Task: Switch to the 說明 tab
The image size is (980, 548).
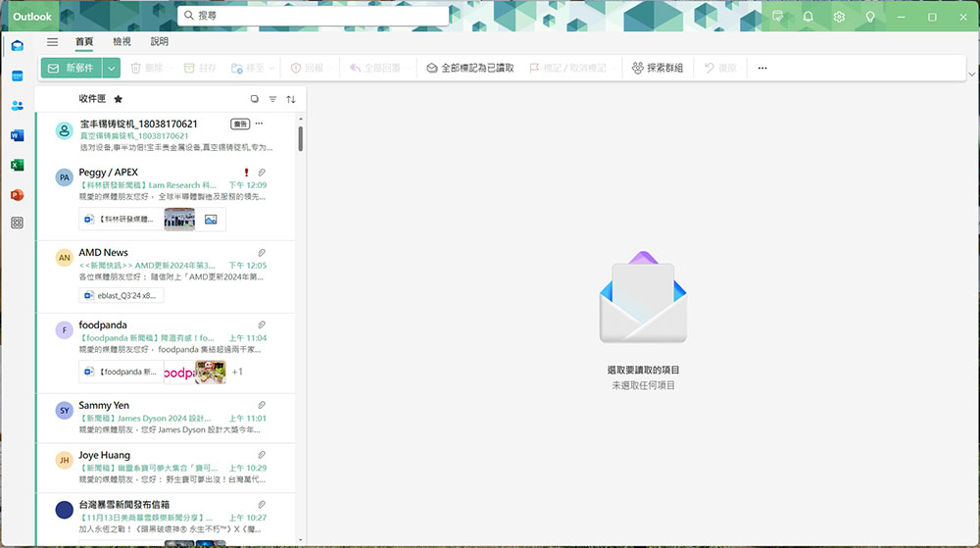Action: 159,42
